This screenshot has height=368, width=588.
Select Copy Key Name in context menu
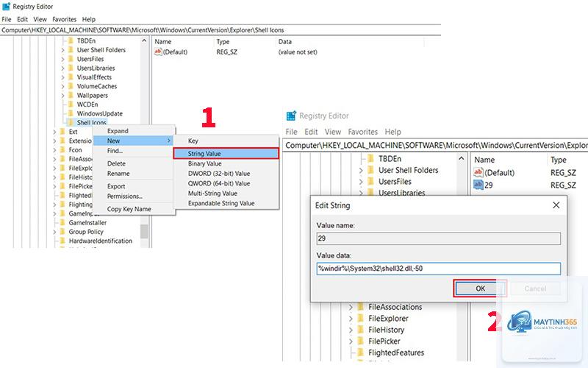pos(134,209)
